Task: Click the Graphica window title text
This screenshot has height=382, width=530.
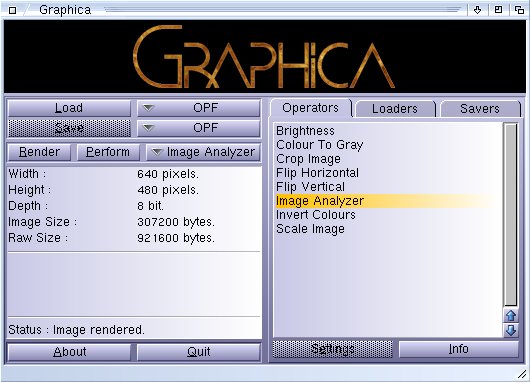Action: (x=65, y=10)
